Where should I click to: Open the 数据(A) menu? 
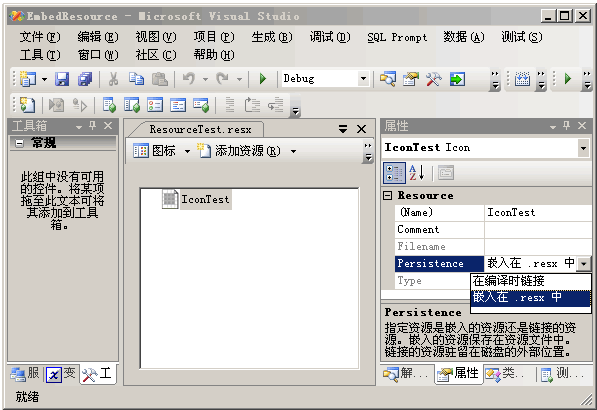(x=464, y=37)
